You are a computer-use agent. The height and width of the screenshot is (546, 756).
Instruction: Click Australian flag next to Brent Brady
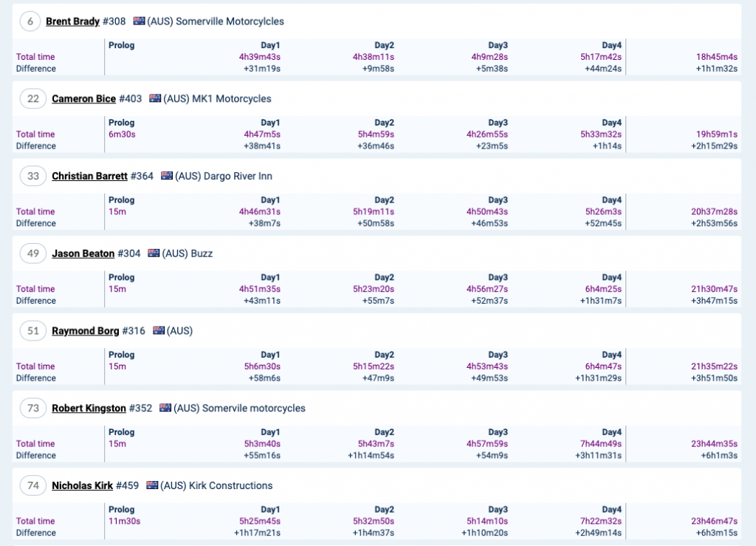pos(139,21)
